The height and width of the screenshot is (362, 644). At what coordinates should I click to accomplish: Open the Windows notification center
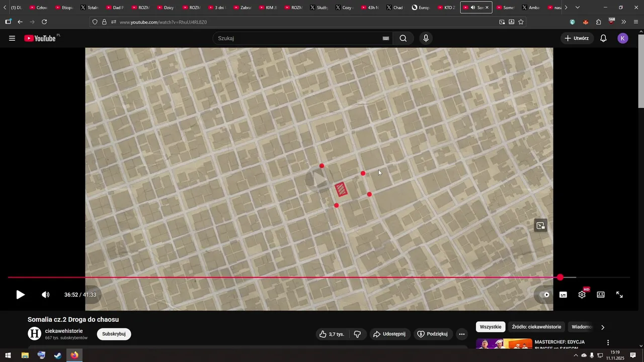633,355
